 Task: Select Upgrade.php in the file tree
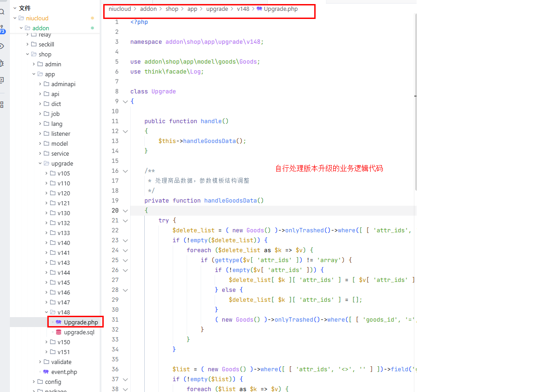click(81, 323)
